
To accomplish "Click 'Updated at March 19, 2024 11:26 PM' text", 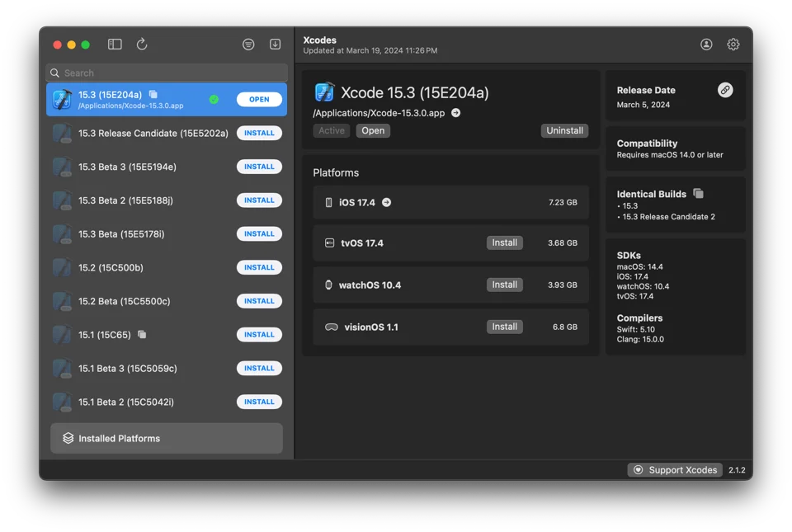I will (x=370, y=50).
